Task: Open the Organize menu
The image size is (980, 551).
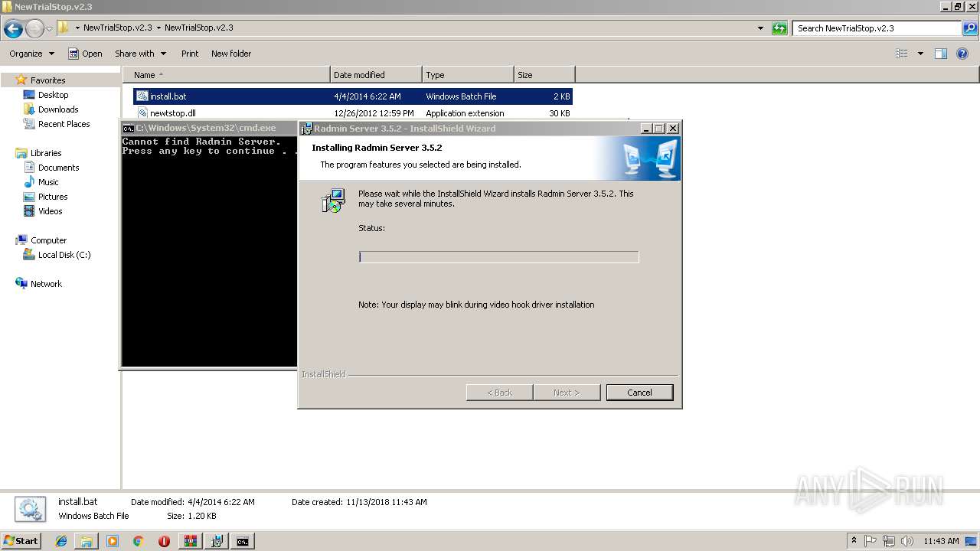Action: click(31, 54)
